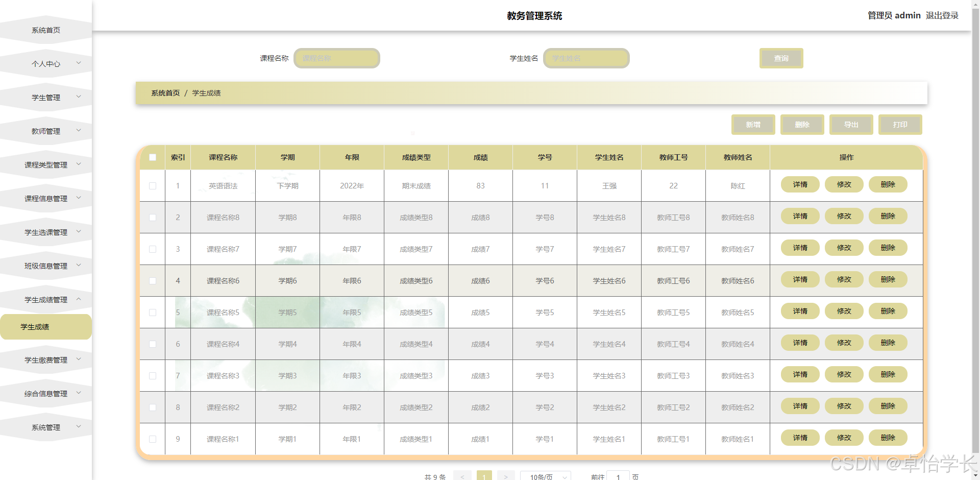Image resolution: width=980 pixels, height=480 pixels.
Task: Check the row checkbox for 课程名称8
Action: pos(153,218)
